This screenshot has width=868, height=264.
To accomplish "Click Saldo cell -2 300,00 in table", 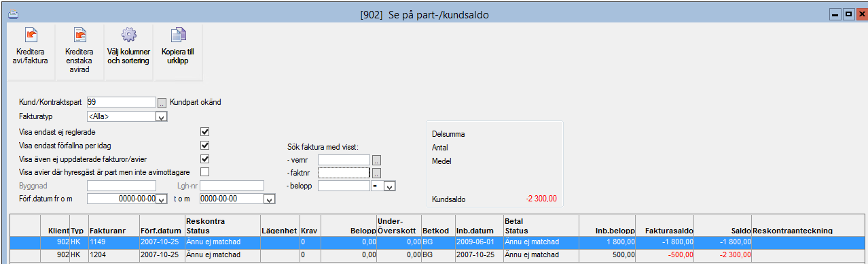I will (x=723, y=254).
